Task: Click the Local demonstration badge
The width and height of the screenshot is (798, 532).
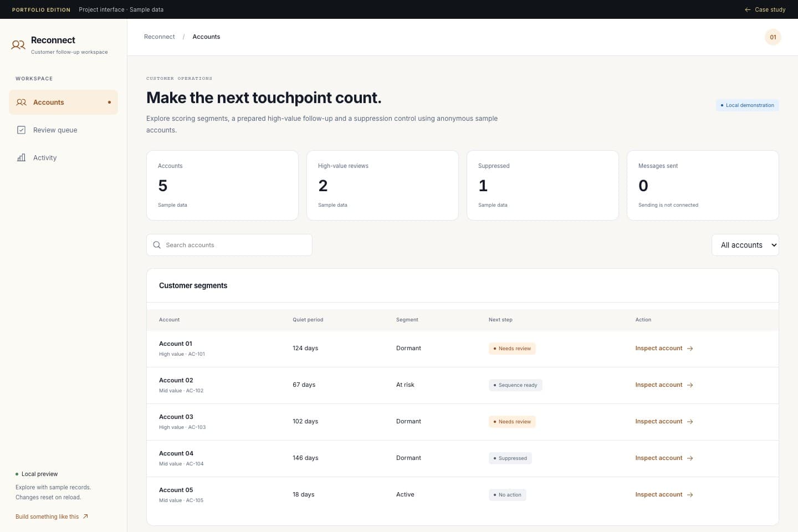Action: (748, 105)
